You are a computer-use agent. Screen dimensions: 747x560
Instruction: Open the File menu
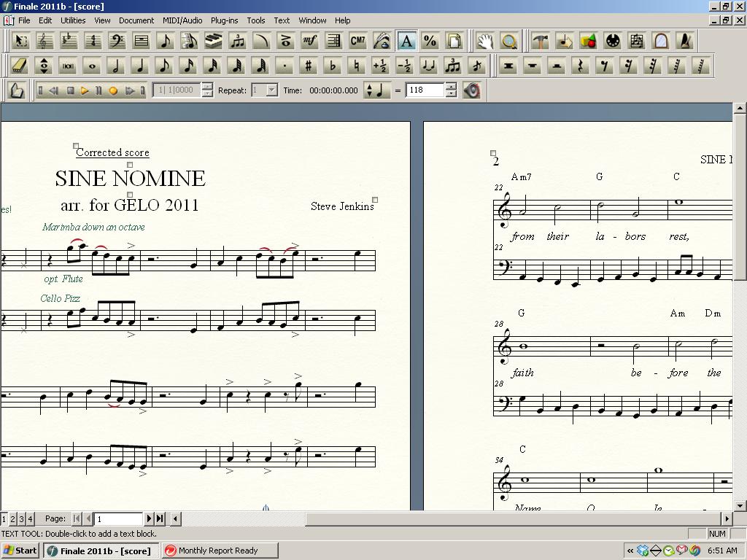(x=24, y=20)
